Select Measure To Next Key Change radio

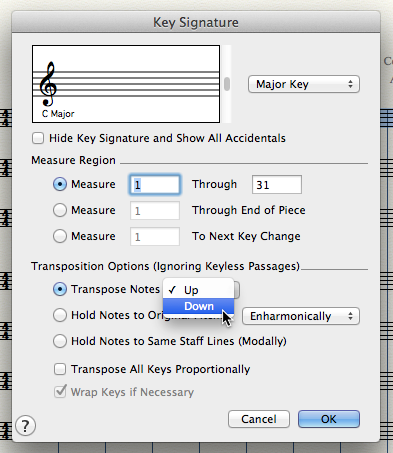[x=60, y=236]
